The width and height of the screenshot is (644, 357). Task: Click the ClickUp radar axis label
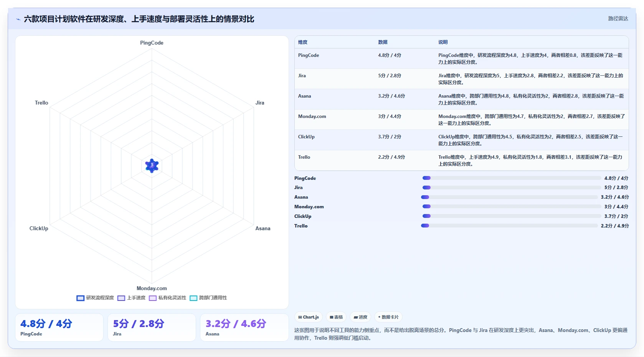click(x=39, y=228)
